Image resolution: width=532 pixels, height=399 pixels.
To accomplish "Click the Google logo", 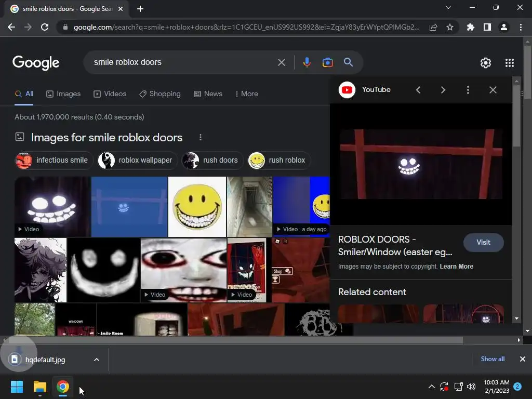I will click(x=36, y=63).
